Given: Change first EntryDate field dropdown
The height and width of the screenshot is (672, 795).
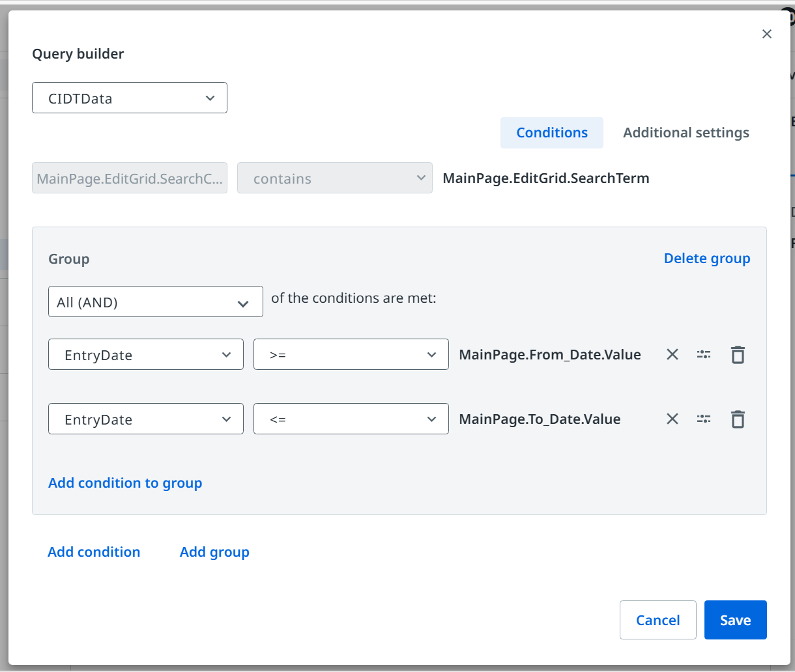Looking at the screenshot, I should point(146,355).
